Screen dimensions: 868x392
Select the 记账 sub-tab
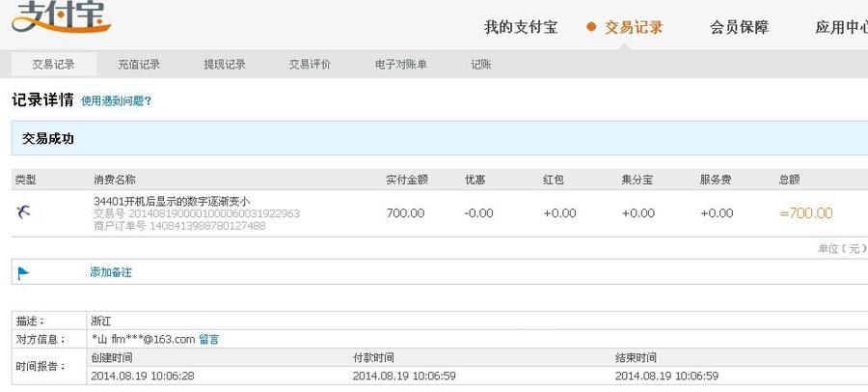tap(481, 65)
